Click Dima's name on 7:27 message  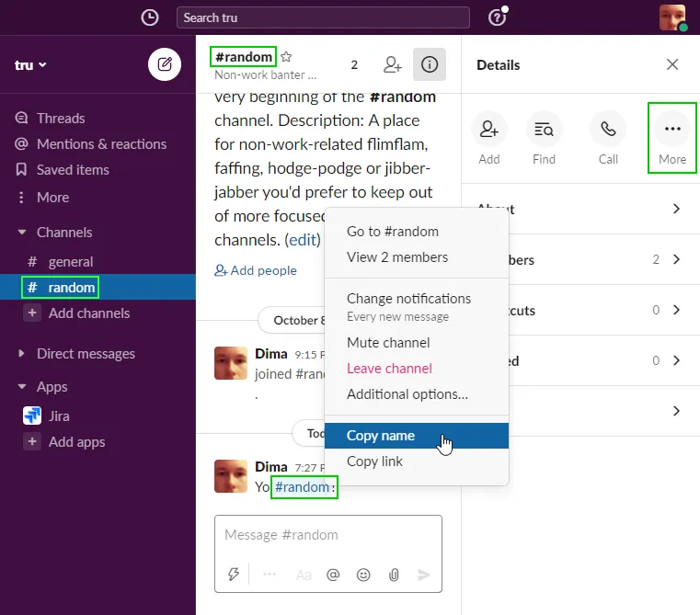(x=271, y=467)
